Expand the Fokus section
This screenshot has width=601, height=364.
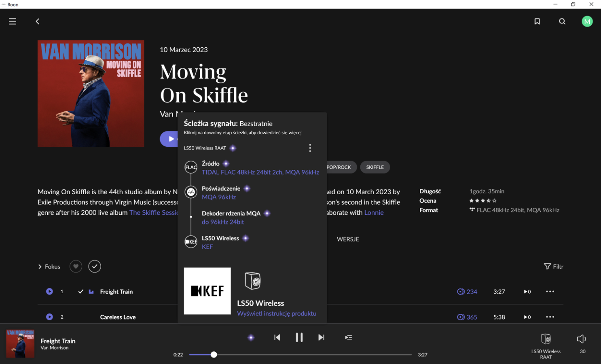pos(49,267)
